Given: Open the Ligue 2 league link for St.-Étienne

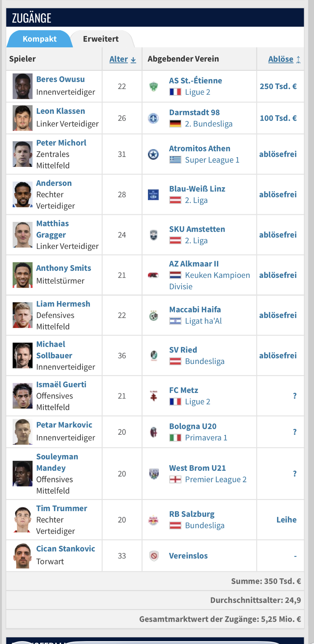Looking at the screenshot, I should [x=198, y=92].
